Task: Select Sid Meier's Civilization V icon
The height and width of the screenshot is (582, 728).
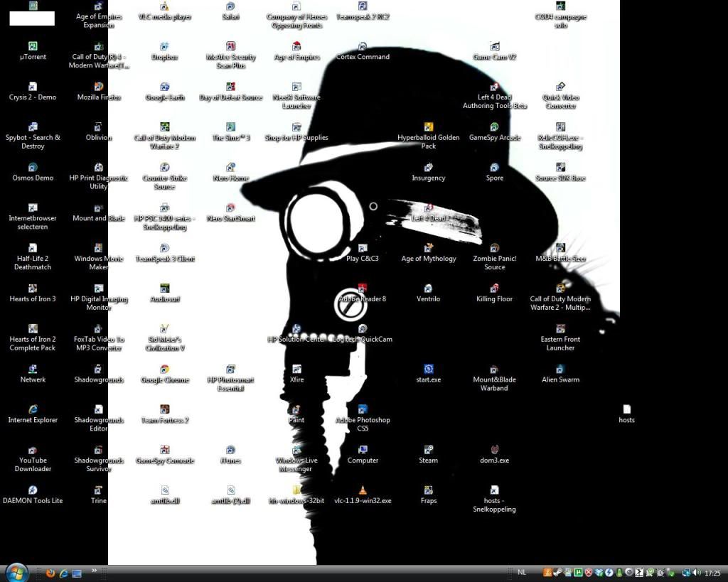Action: click(164, 338)
